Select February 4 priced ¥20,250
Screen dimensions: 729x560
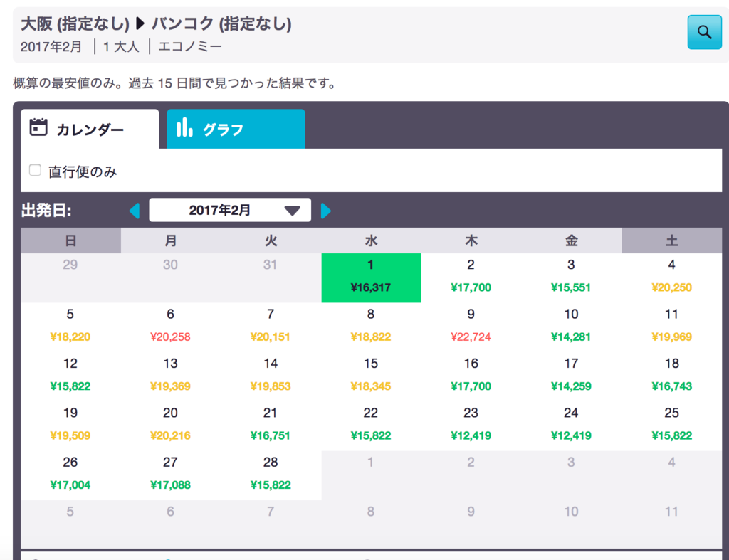pos(671,278)
